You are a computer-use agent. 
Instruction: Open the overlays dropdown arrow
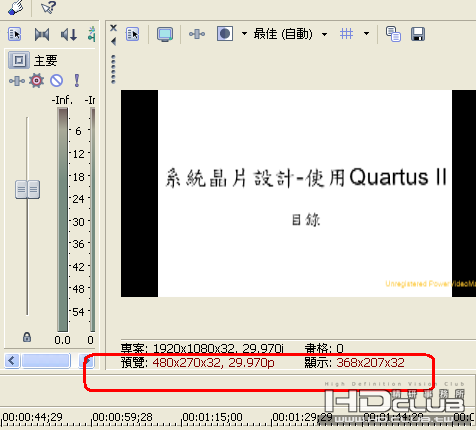[x=366, y=34]
